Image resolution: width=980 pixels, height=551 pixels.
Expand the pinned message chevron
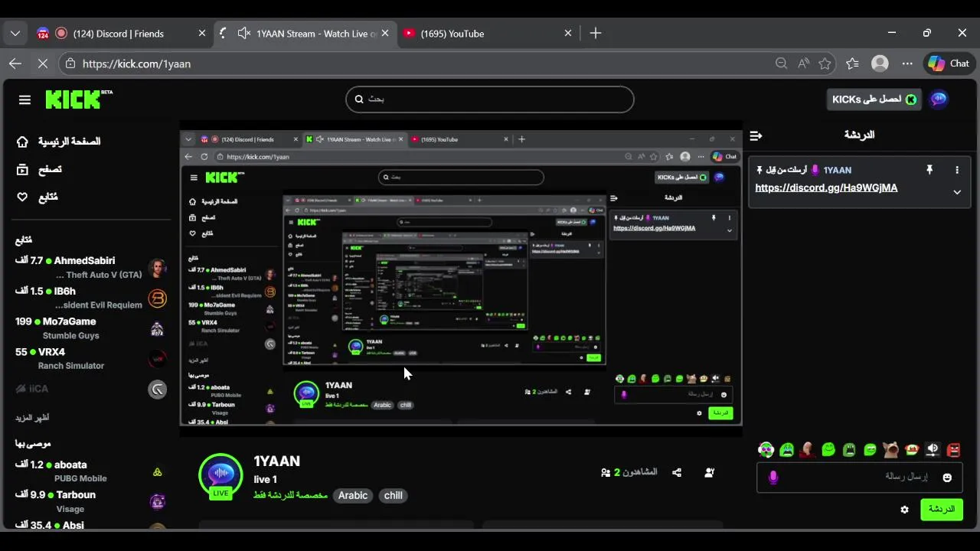click(957, 192)
